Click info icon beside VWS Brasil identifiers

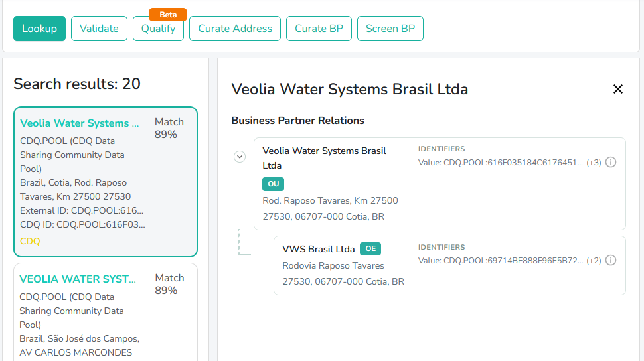click(611, 260)
